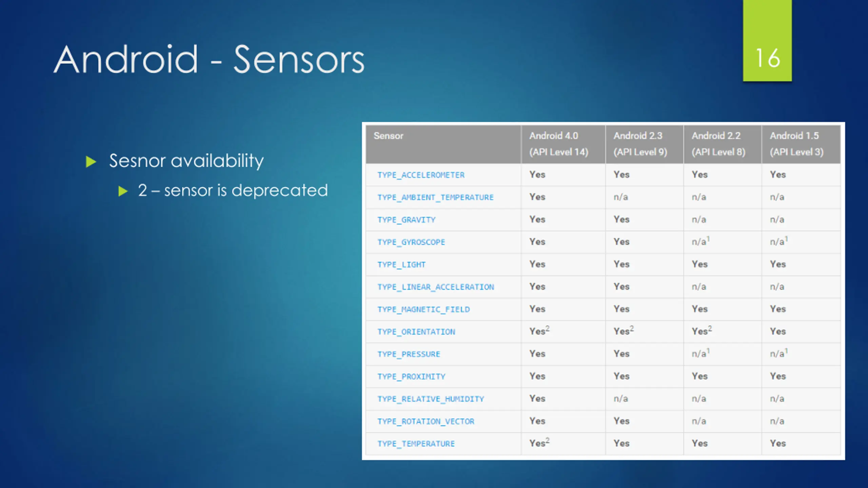868x488 pixels.
Task: Open the TYPE_MAGNETIC_FIELD link
Action: pyautogui.click(x=423, y=309)
